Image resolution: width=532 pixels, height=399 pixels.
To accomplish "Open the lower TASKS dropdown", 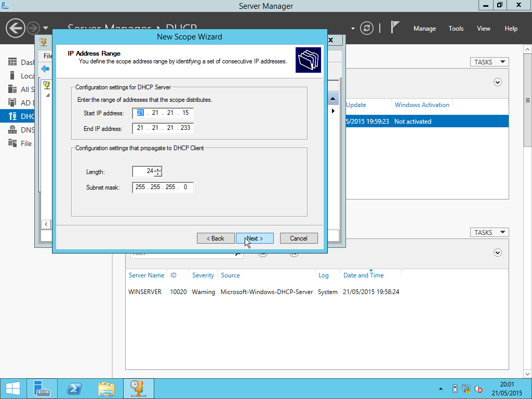I will [x=489, y=232].
